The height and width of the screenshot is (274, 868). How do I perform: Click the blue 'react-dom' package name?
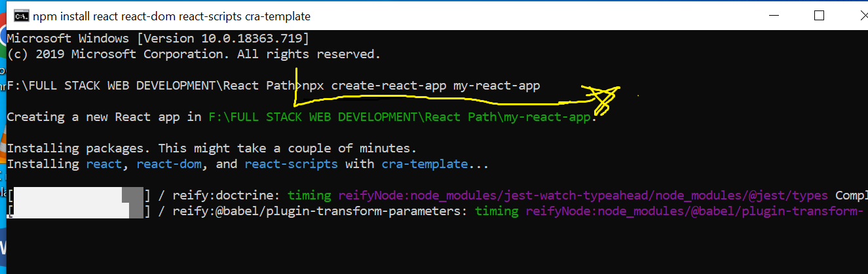coord(168,163)
